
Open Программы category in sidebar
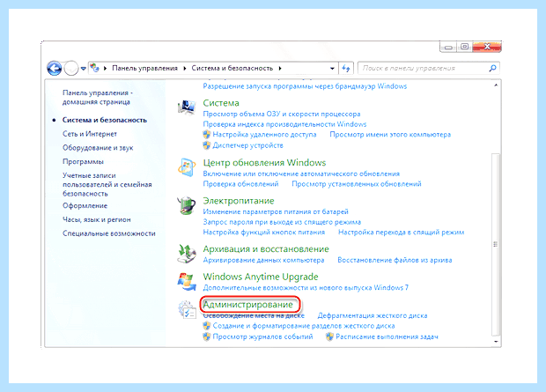[83, 162]
